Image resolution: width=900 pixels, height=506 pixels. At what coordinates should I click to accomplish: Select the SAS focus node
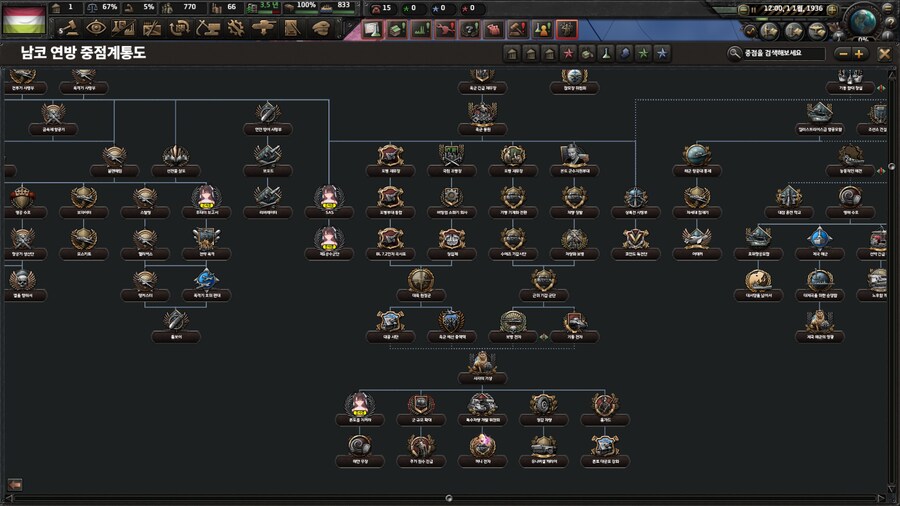click(x=328, y=198)
